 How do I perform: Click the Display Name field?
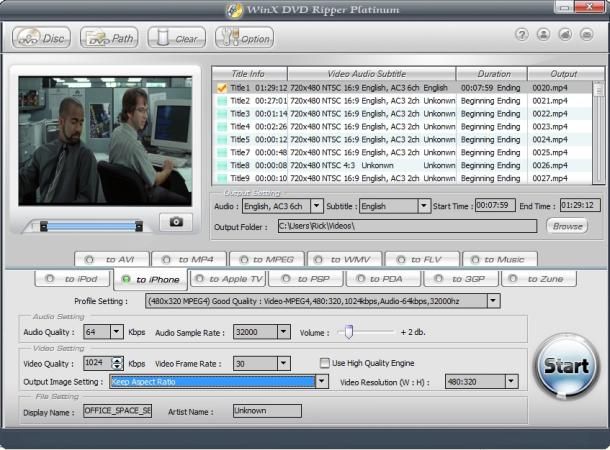(x=117, y=411)
